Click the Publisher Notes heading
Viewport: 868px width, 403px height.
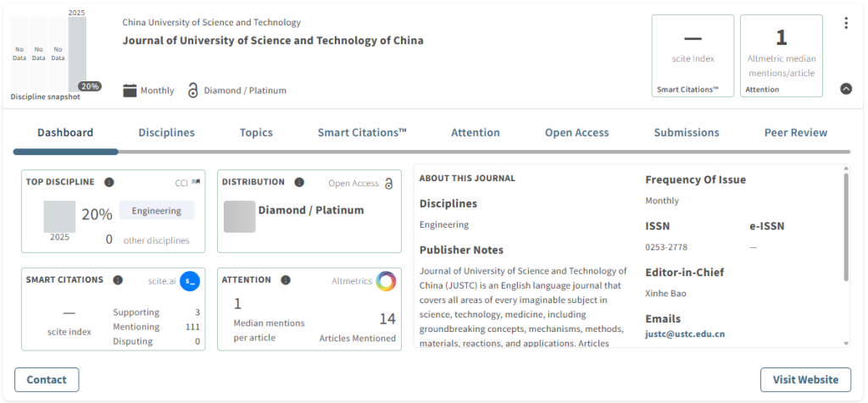[462, 250]
